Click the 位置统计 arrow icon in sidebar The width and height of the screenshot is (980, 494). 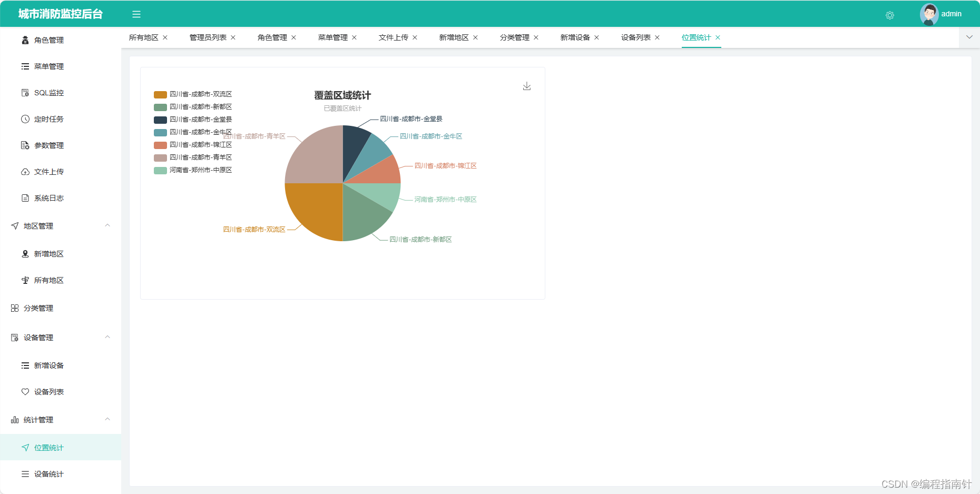pos(25,448)
